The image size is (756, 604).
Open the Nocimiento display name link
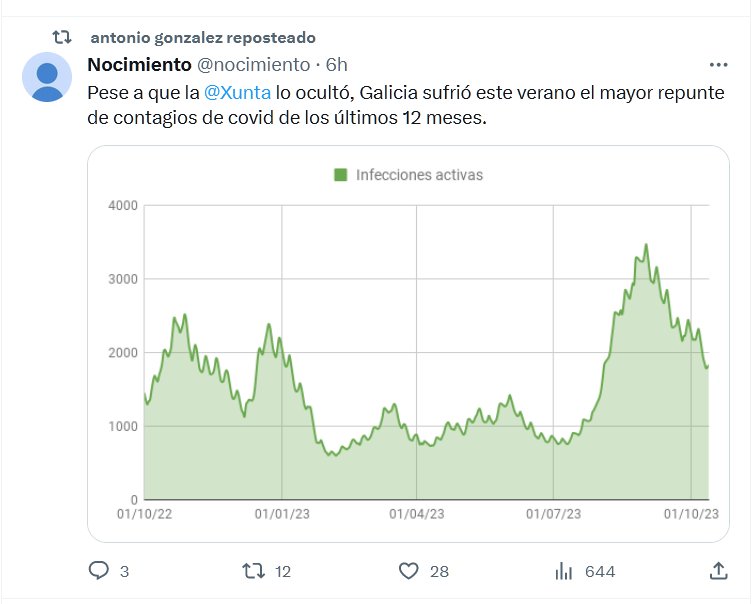[139, 65]
